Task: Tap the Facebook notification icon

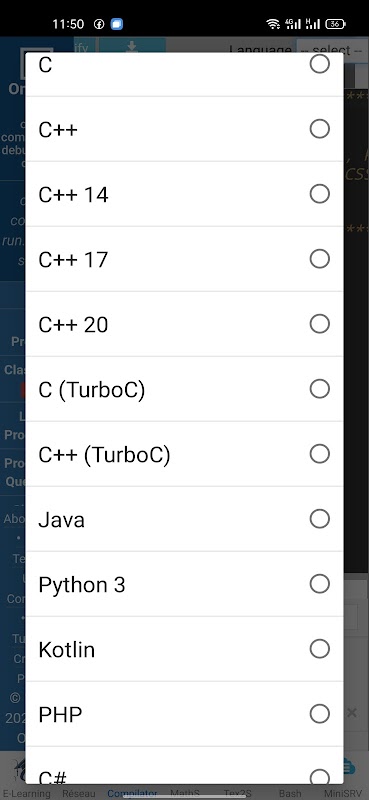Action: coord(99,23)
